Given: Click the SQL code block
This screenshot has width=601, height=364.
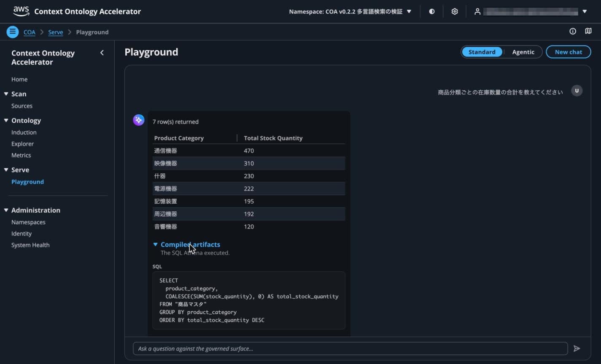Looking at the screenshot, I should (249, 300).
